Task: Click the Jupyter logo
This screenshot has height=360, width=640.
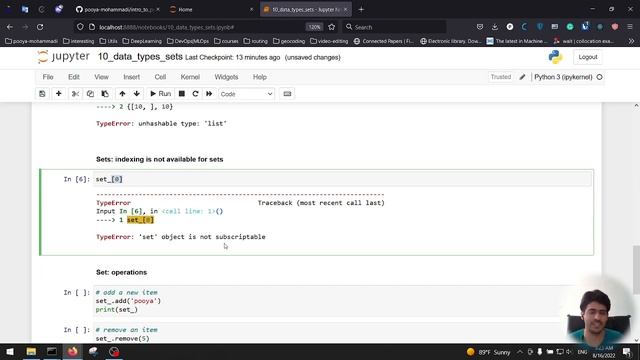Action: pyautogui.click(x=64, y=57)
